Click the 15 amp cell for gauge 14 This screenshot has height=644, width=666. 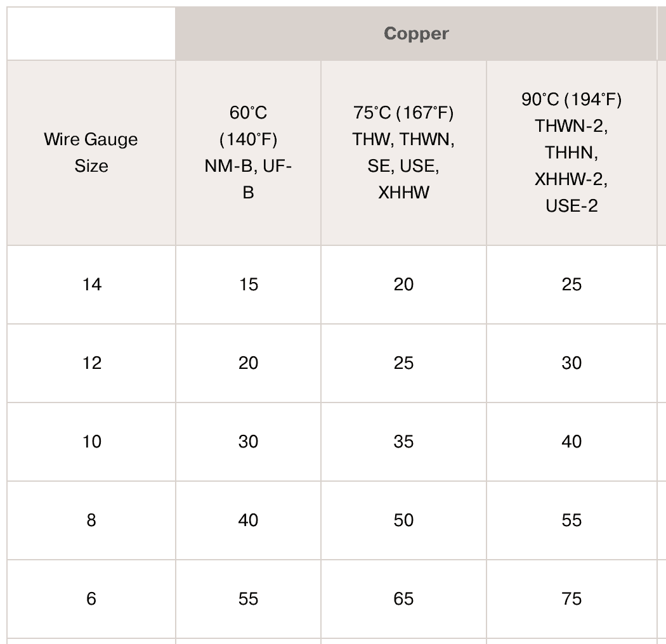pyautogui.click(x=249, y=285)
